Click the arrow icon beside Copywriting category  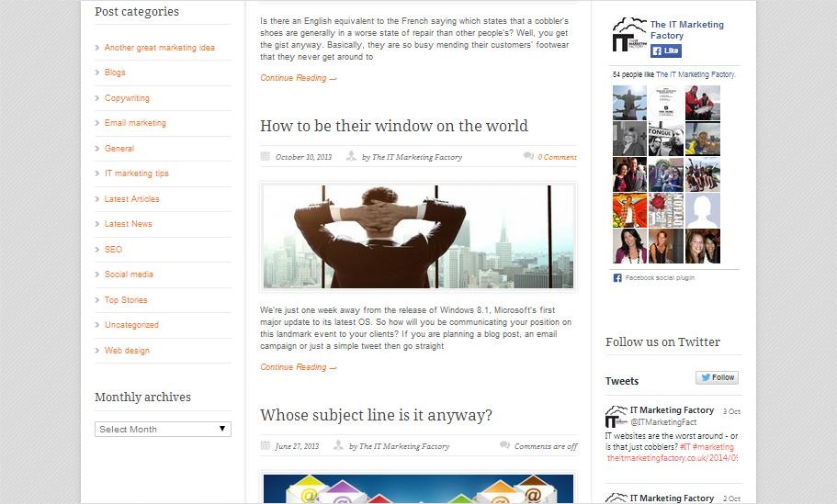click(x=98, y=98)
